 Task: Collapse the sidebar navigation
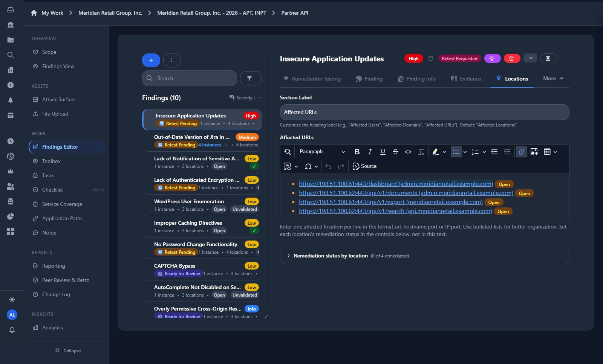coord(68,350)
